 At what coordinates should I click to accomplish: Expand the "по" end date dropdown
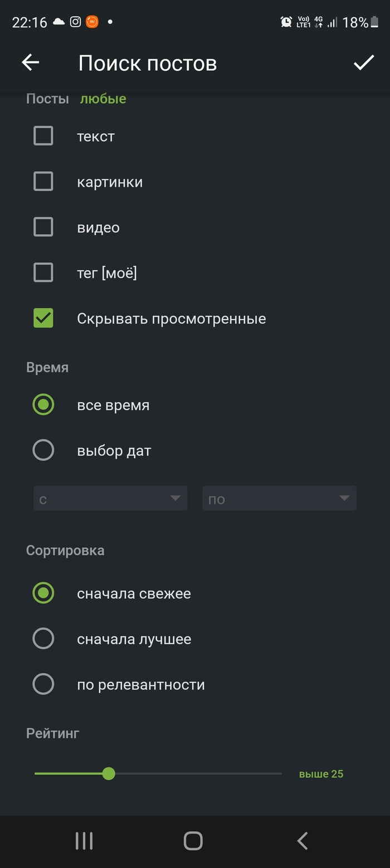click(x=279, y=499)
